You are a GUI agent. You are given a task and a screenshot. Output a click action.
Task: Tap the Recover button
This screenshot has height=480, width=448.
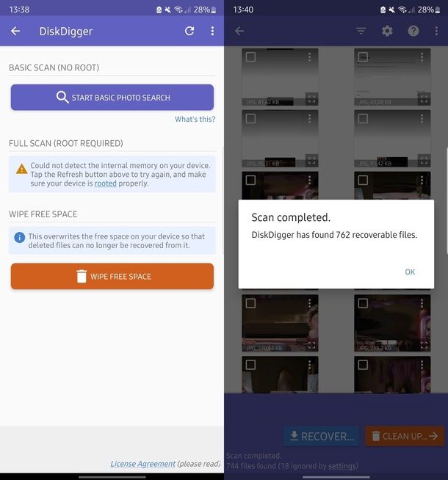click(321, 436)
